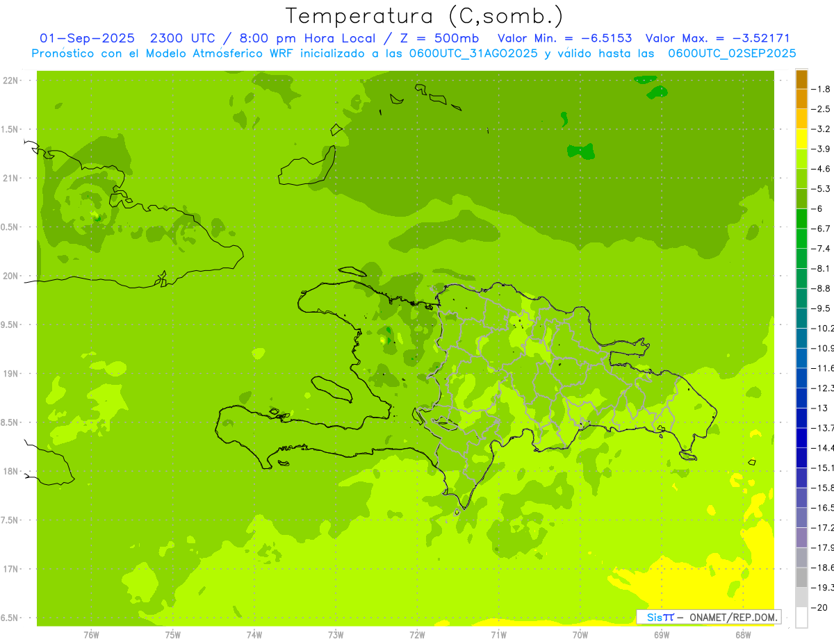Select the "-3.9" color bar value
This screenshot has height=644, width=834.
click(822, 149)
